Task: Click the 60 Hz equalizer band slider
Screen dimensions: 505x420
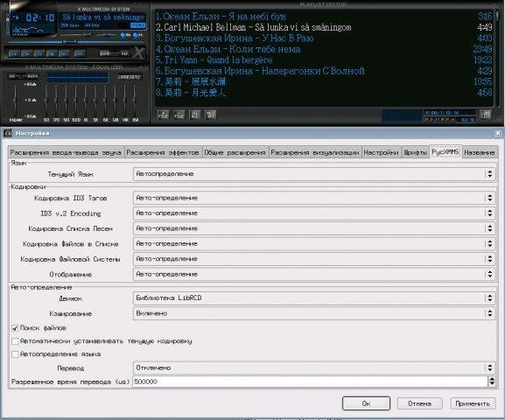Action: pos(46,100)
